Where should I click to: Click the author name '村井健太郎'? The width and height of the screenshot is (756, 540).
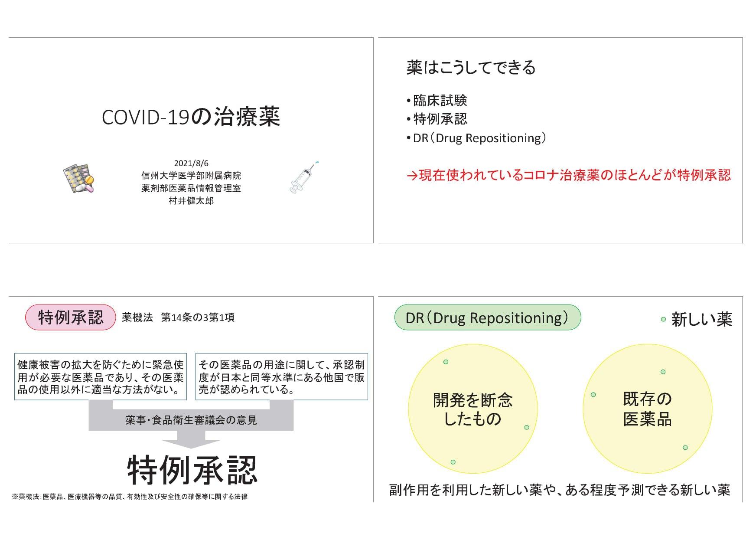click(191, 201)
